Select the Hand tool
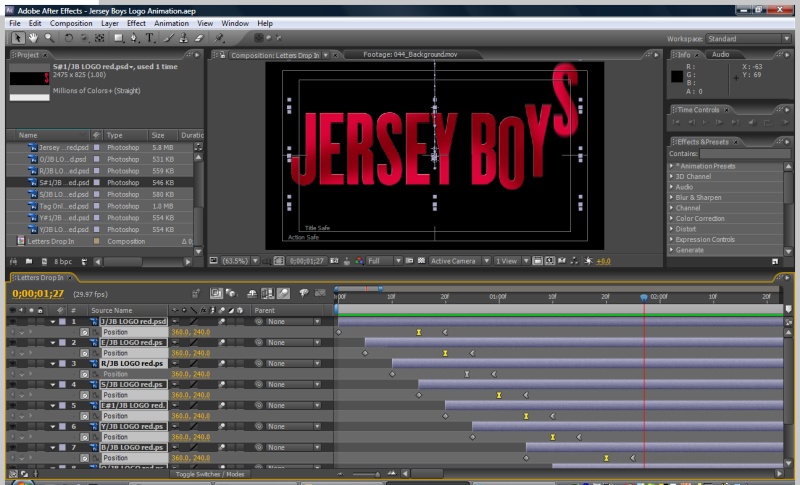 [32, 38]
